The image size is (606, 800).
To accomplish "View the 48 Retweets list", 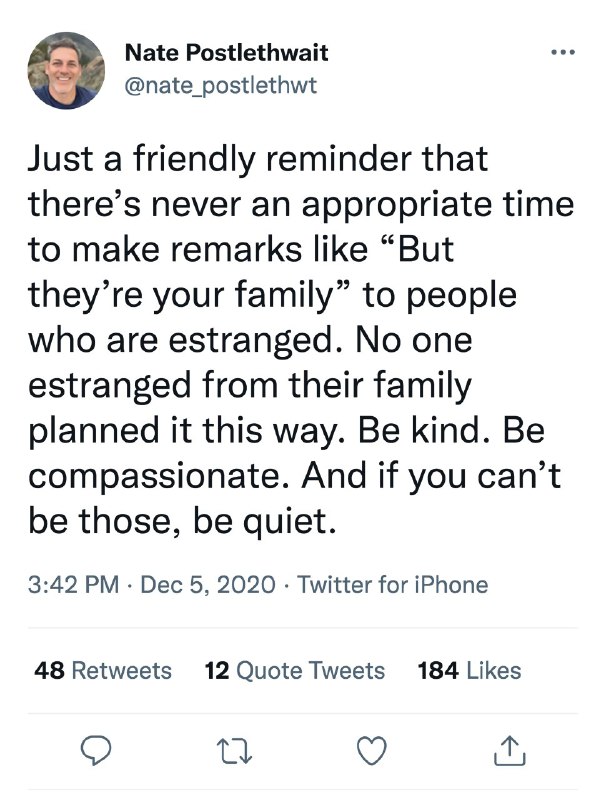I will click(103, 670).
